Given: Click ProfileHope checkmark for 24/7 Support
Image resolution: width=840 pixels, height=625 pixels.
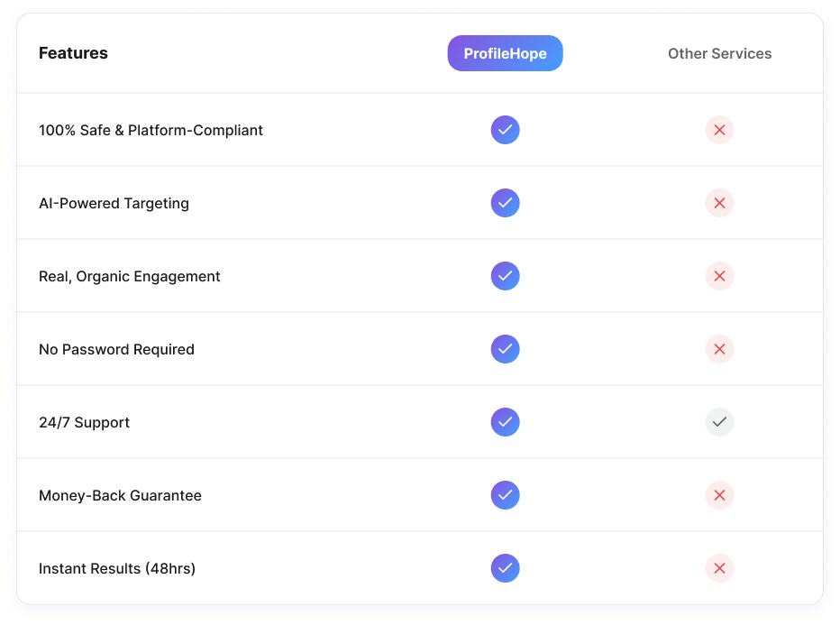Looking at the screenshot, I should point(505,422).
